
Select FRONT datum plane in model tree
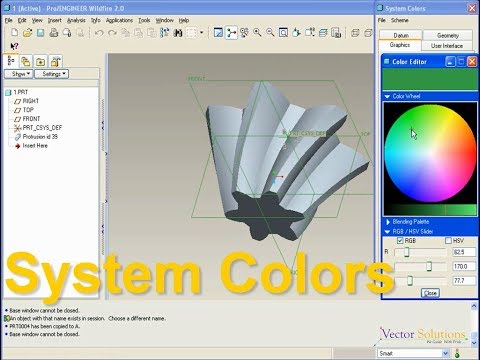point(27,119)
